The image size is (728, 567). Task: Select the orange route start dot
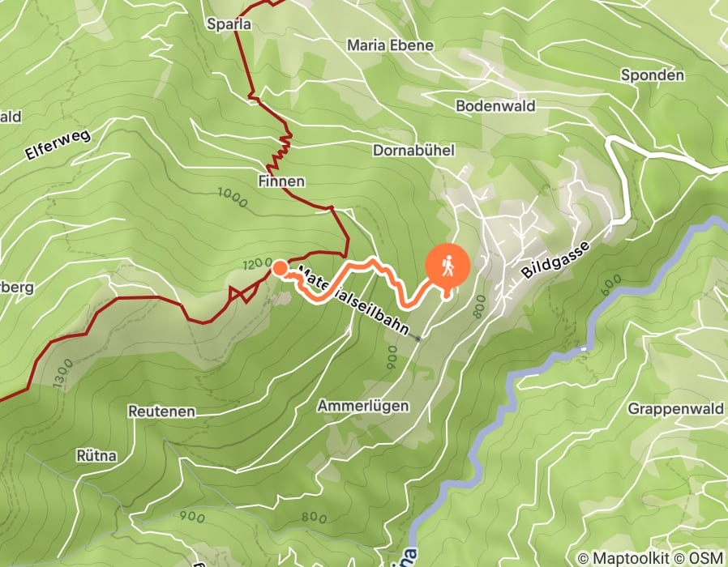(x=280, y=268)
